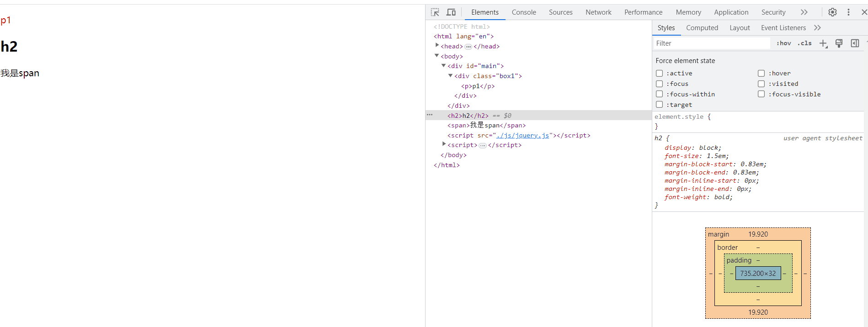
Task: Toggle rendering emulations paintbrush icon
Action: [839, 43]
